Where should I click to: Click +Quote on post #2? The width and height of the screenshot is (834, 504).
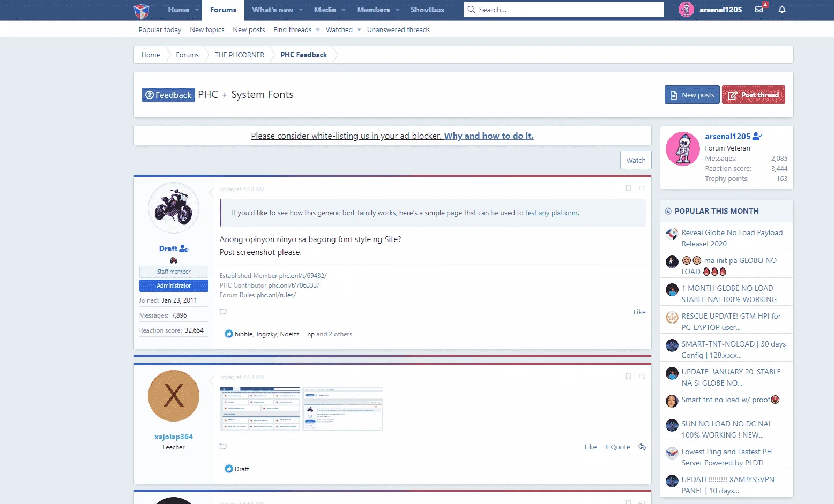tap(617, 447)
